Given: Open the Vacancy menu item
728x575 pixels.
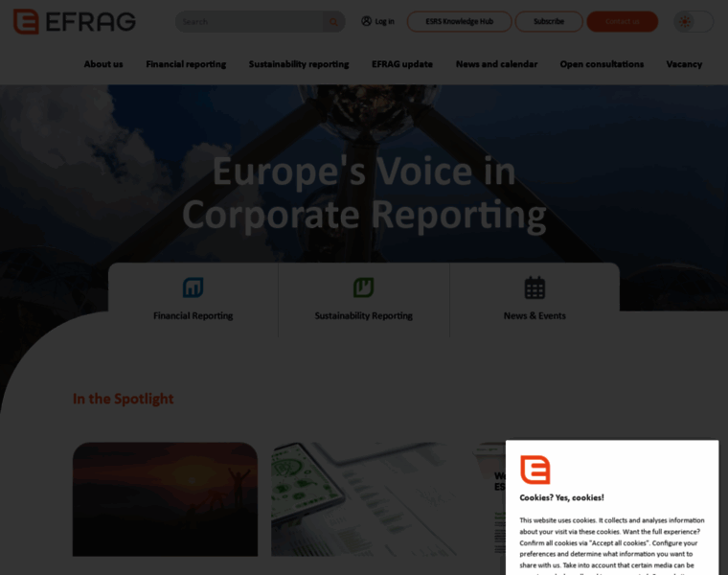Looking at the screenshot, I should pyautogui.click(x=684, y=64).
